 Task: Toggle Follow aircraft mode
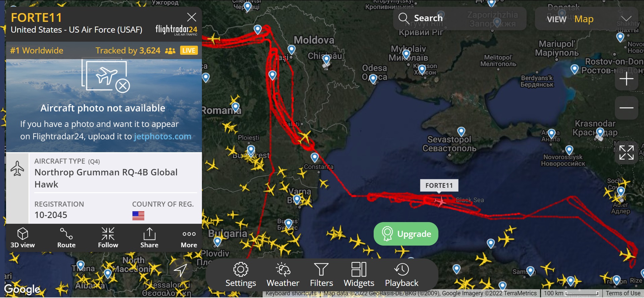click(108, 238)
